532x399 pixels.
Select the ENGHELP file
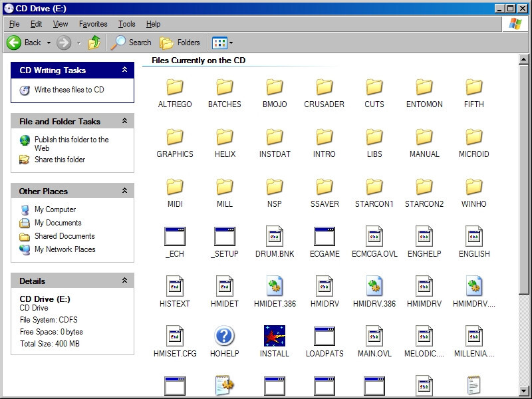pyautogui.click(x=424, y=243)
